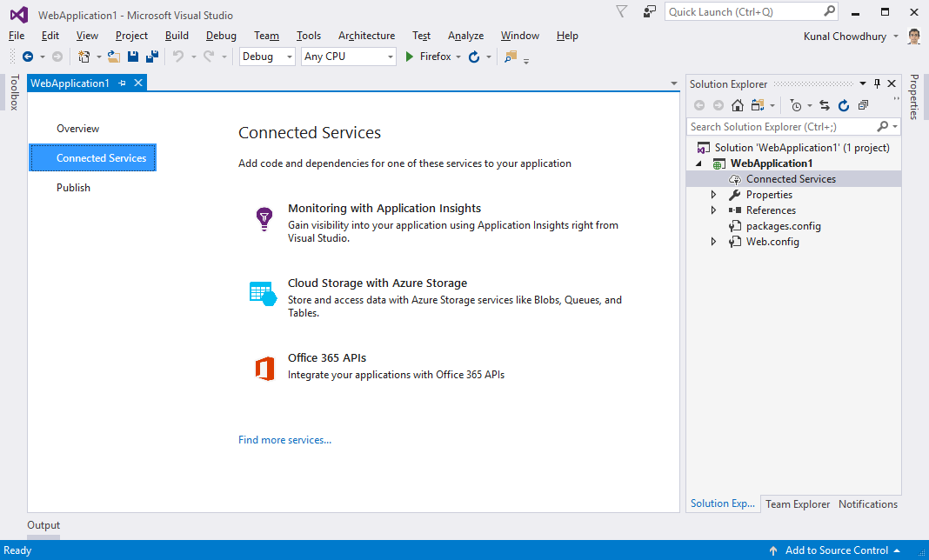The image size is (929, 560).
Task: Click the Solution Explorer search magnifier icon
Action: [882, 126]
